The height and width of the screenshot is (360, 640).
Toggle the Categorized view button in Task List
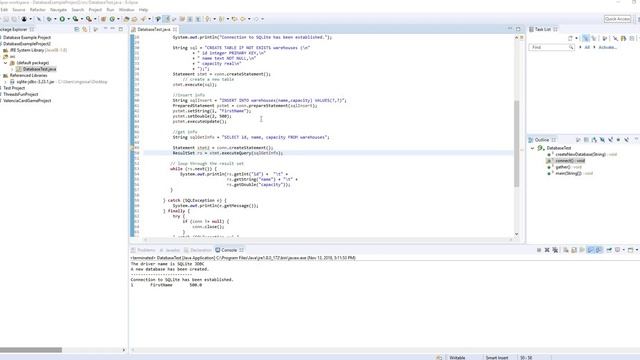(586, 38)
